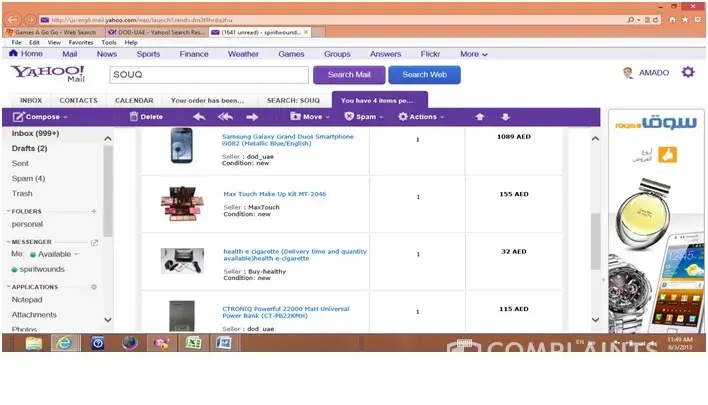708x405 pixels.
Task: Open Yahoo Mail settings gear
Action: (688, 72)
